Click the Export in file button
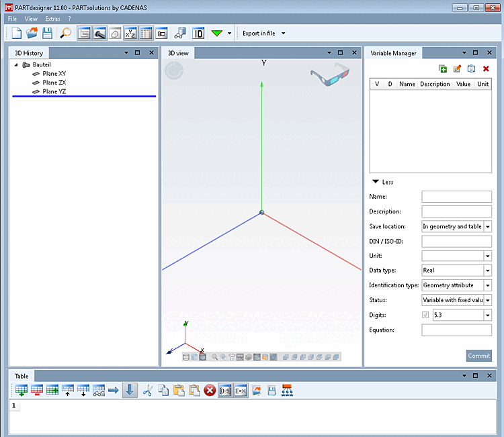The image size is (504, 437). (259, 33)
